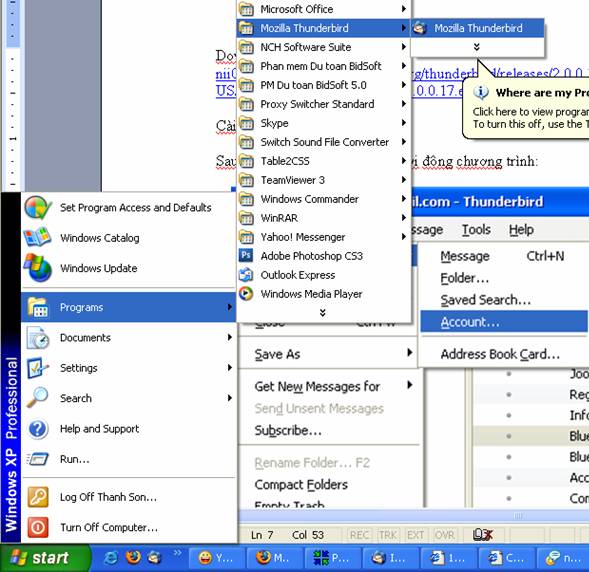Expand the Proxy Switcher Standard submenu arrow
589x572 pixels.
click(x=404, y=104)
